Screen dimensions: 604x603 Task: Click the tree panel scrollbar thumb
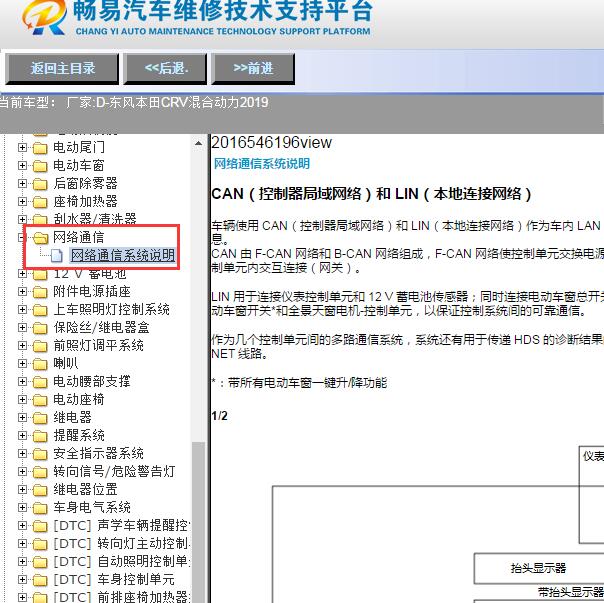point(198,522)
